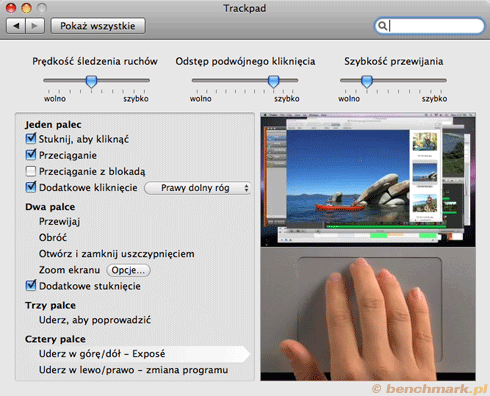Select the Przewijaj gesture row
Image resolution: width=490 pixels, height=396 pixels.
59,222
